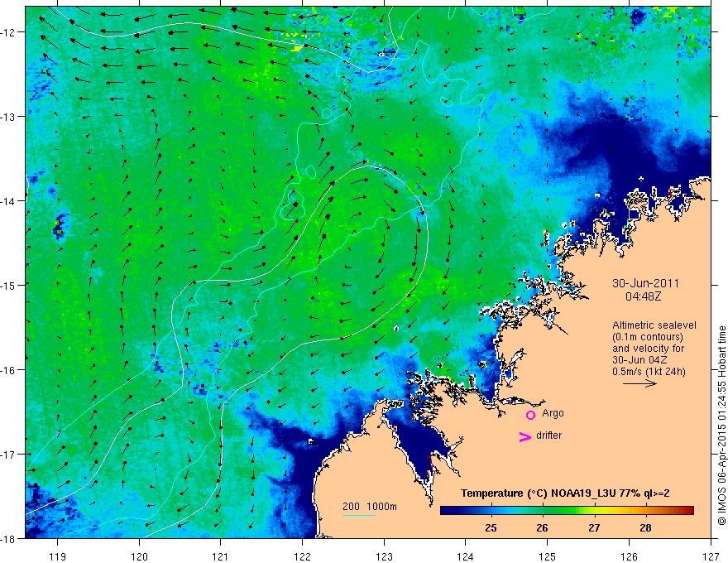Click the 'Argo' legend label
The width and height of the screenshot is (728, 563).
point(553,413)
